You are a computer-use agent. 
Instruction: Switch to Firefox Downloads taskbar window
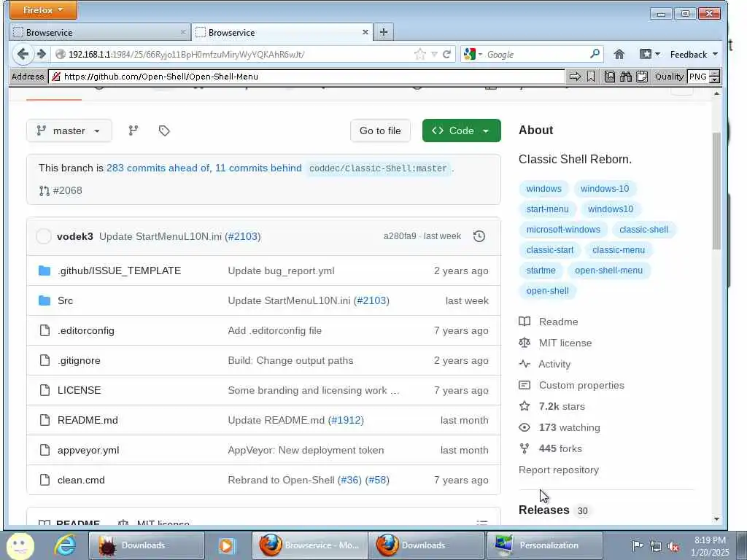[427, 545]
